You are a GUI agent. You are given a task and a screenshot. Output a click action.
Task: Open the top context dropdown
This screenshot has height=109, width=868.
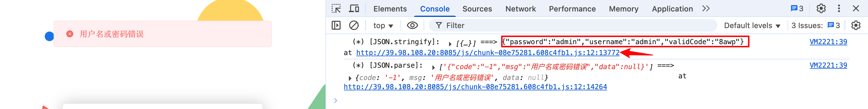pos(383,26)
